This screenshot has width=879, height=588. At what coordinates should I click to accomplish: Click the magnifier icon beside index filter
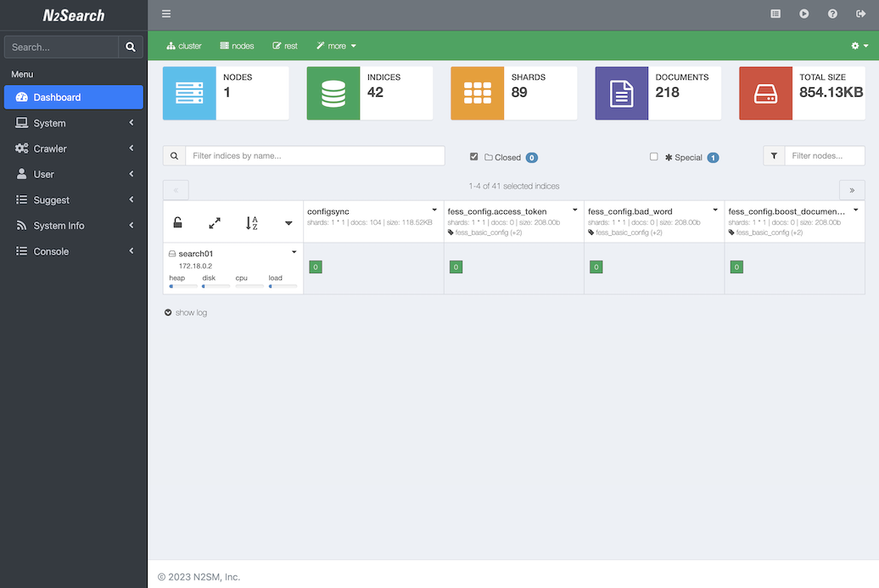(x=174, y=156)
